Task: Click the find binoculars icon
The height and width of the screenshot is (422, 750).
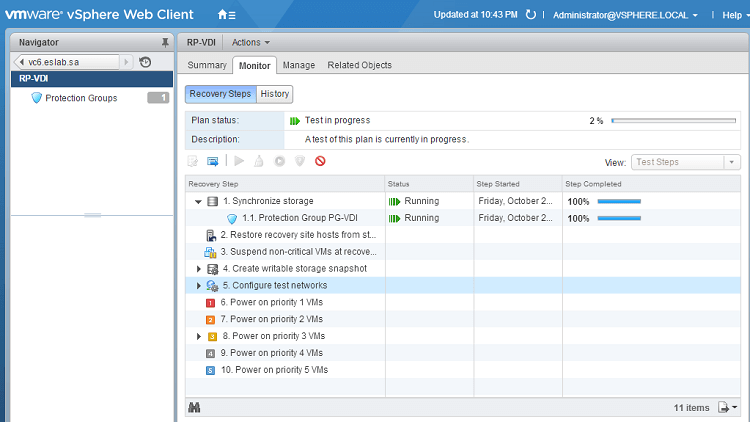Action: coord(194,407)
